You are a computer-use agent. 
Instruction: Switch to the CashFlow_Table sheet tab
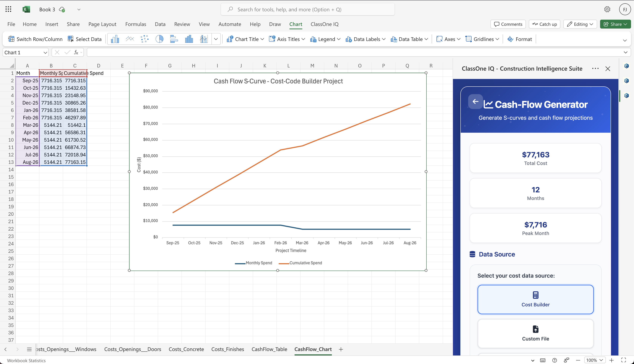coord(269,349)
